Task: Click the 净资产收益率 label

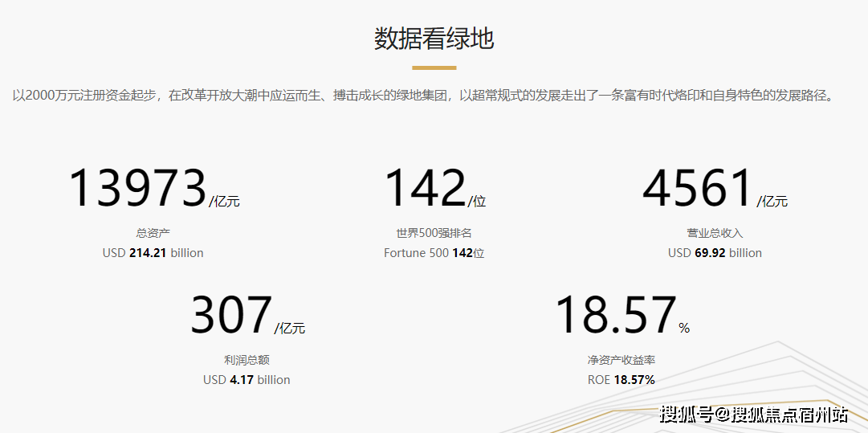Action: click(621, 360)
